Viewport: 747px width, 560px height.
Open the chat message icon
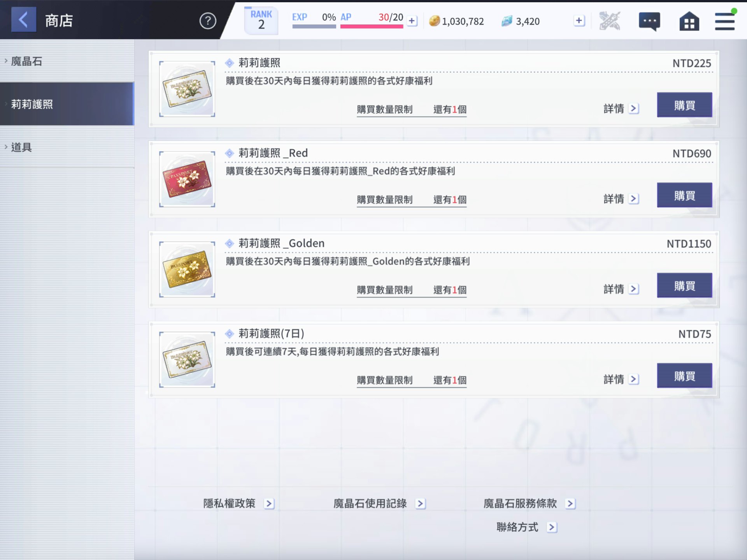tap(649, 22)
